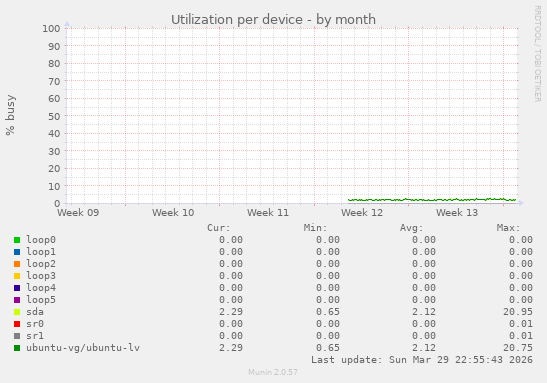This screenshot has height=383, width=547.
Task: Click the loop5 purple legend swatch
Action: click(17, 300)
